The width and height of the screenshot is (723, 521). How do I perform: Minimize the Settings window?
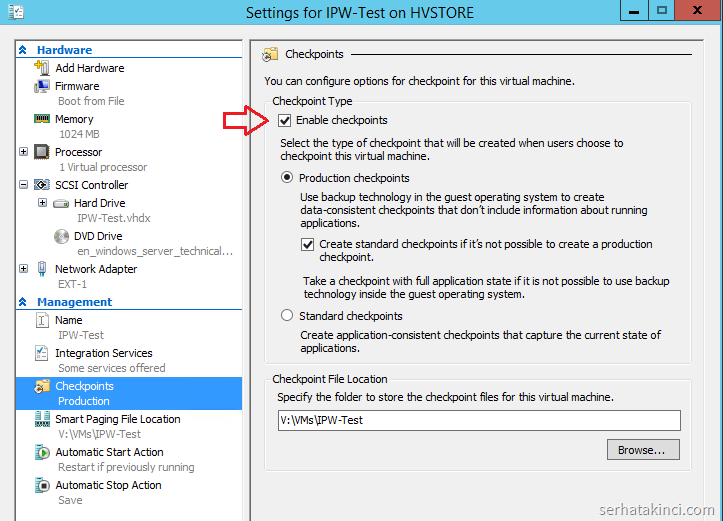[634, 10]
